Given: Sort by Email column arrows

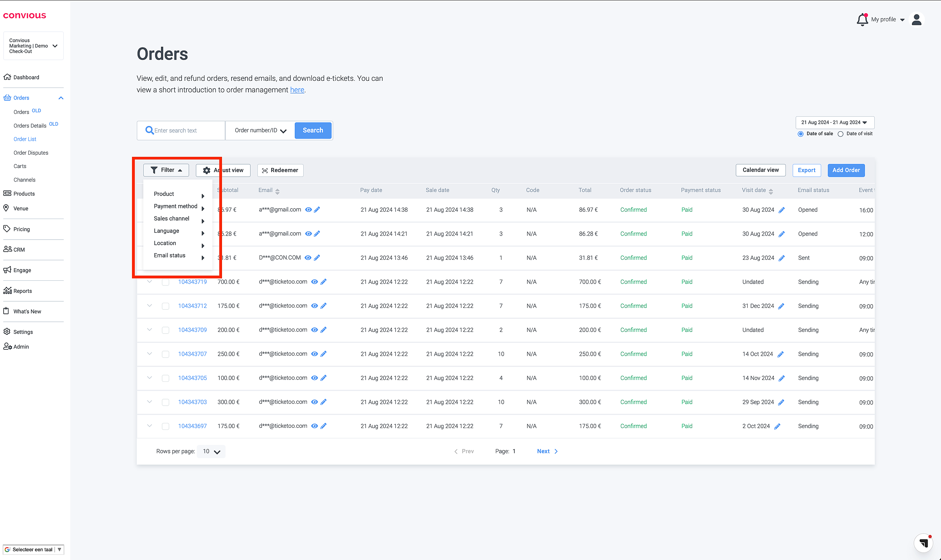Looking at the screenshot, I should (278, 191).
